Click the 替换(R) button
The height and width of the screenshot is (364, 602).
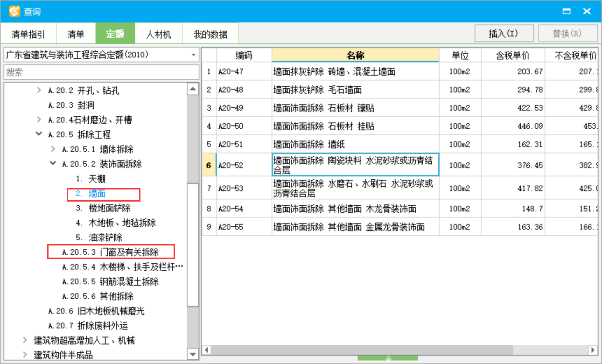[x=567, y=34]
